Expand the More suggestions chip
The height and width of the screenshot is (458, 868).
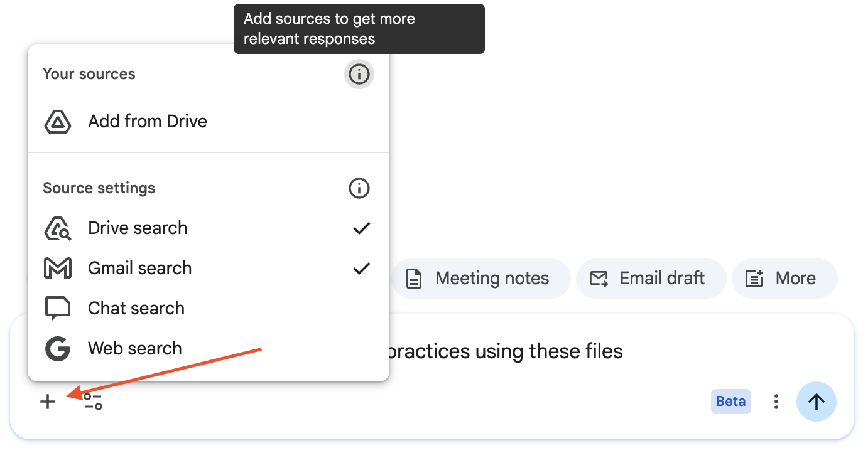pos(784,279)
